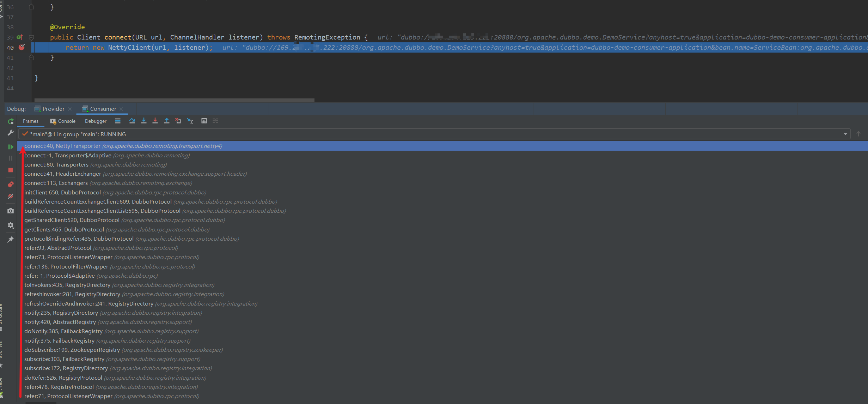This screenshot has width=868, height=404.
Task: Collapse the code fold marker at line 39
Action: (31, 37)
